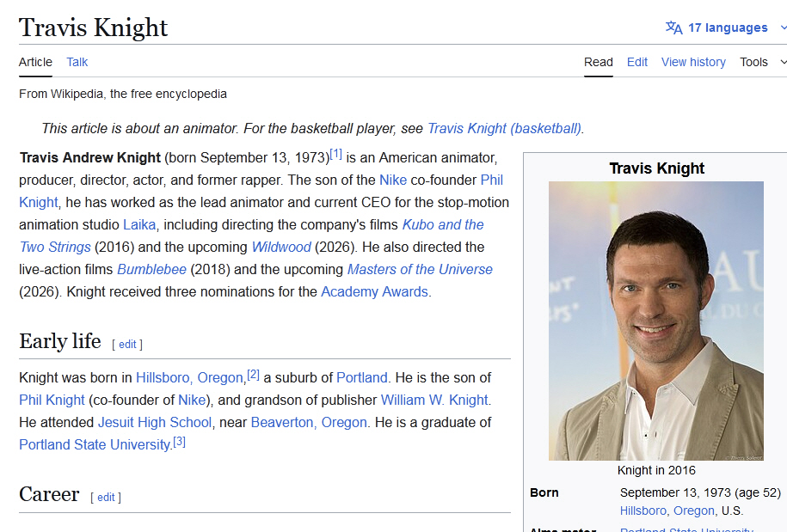Open the View history tab

(693, 62)
